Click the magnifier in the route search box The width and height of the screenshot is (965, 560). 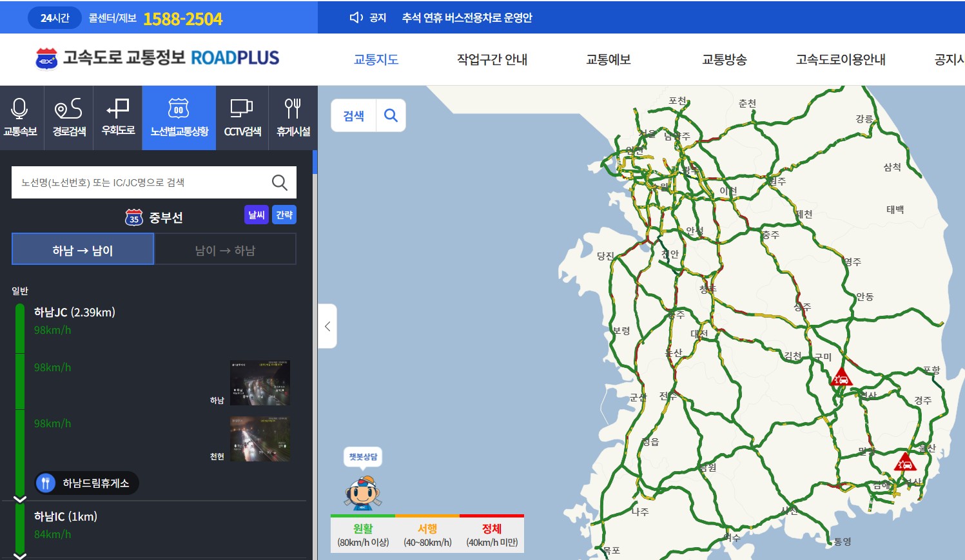[x=279, y=182]
